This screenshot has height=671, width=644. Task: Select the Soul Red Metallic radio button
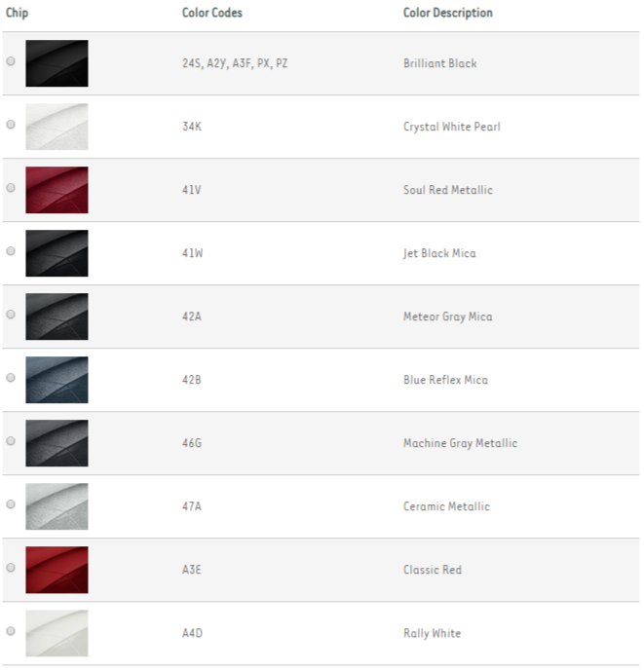coord(11,188)
